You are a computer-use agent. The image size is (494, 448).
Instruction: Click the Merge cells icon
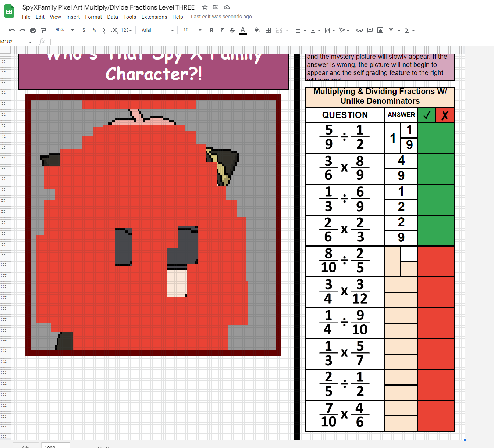279,30
